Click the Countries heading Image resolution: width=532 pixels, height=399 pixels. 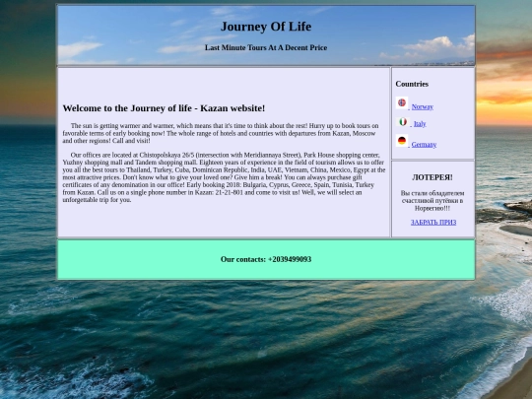[412, 84]
